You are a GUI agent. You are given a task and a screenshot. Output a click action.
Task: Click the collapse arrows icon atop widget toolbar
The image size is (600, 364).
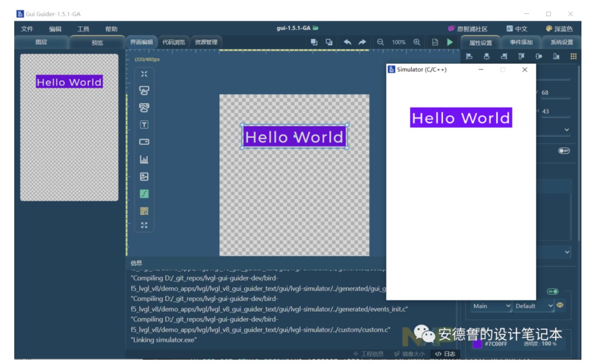[x=144, y=74]
